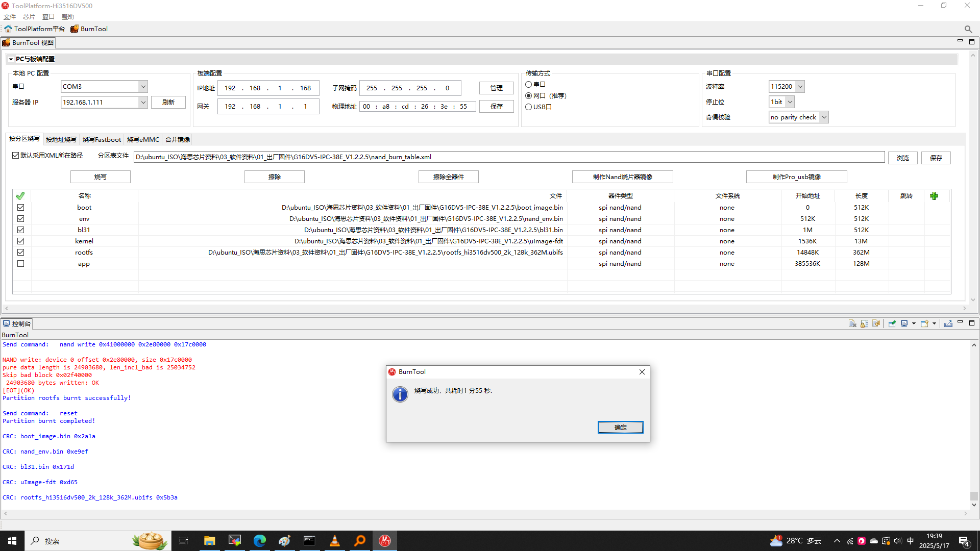980x551 pixels.
Task: Click the Open Console icon
Action: 924,323
